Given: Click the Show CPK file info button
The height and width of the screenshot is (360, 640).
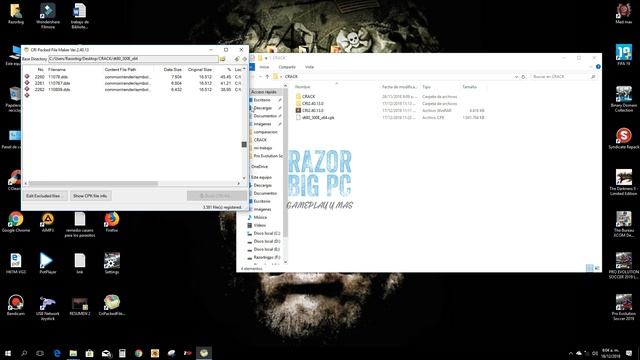Looking at the screenshot, I should 90,196.
